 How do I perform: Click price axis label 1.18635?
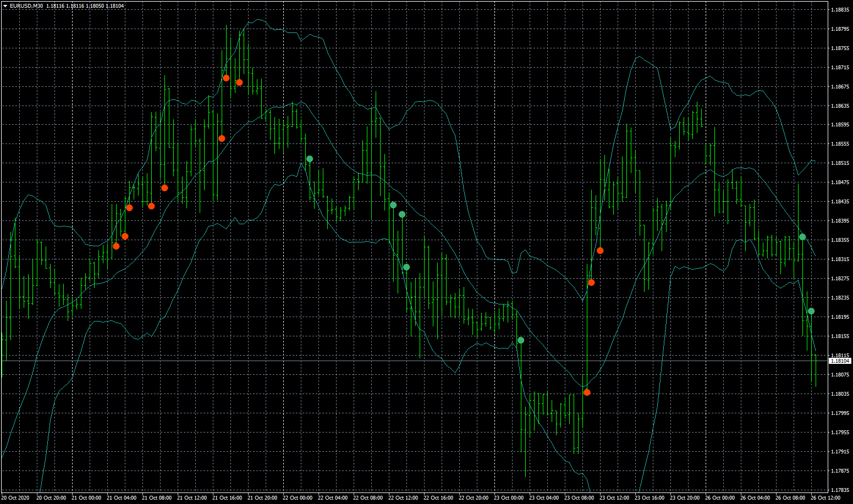[x=839, y=106]
